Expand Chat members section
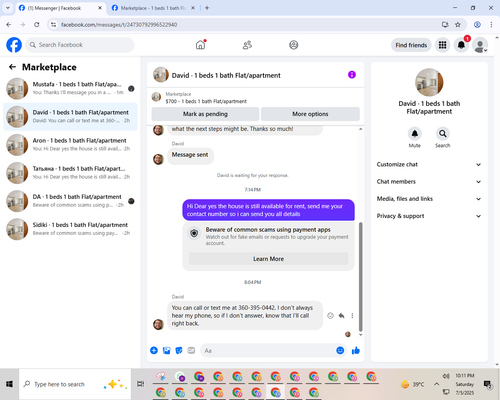The width and height of the screenshot is (500, 400). tap(429, 182)
